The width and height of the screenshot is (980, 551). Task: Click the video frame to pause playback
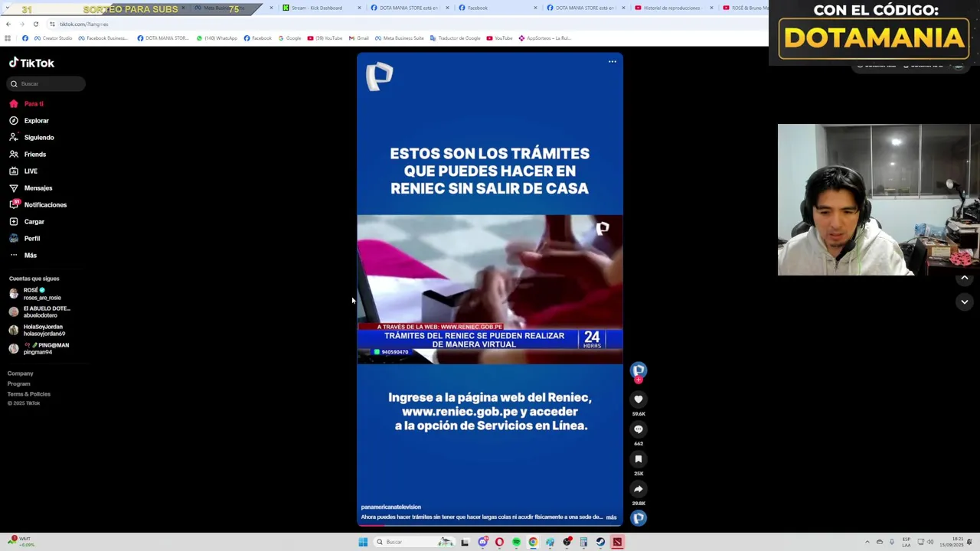(490, 289)
